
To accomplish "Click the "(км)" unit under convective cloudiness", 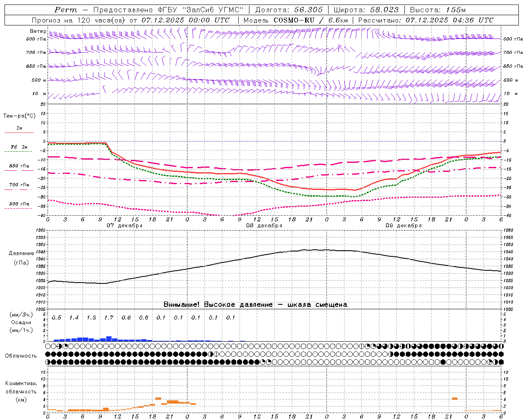I will [x=22, y=399].
